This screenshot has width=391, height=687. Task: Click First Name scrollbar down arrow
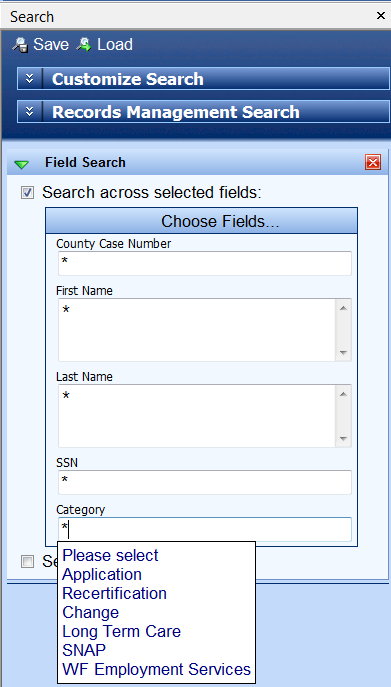(343, 353)
